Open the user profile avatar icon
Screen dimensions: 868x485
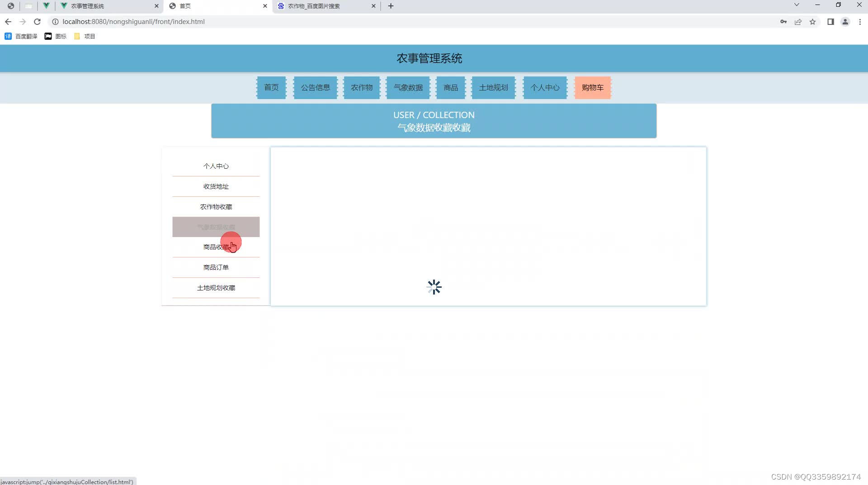coord(845,22)
